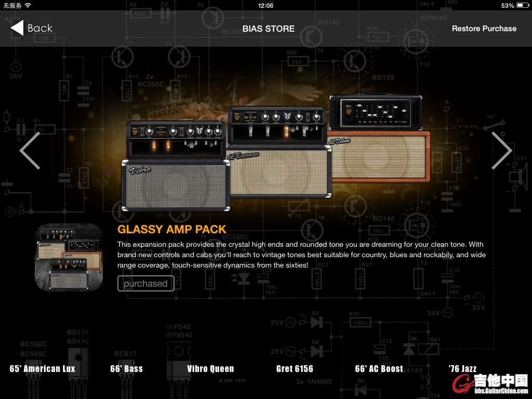
Task: Choose the Gret 6156 amp
Action: (295, 369)
